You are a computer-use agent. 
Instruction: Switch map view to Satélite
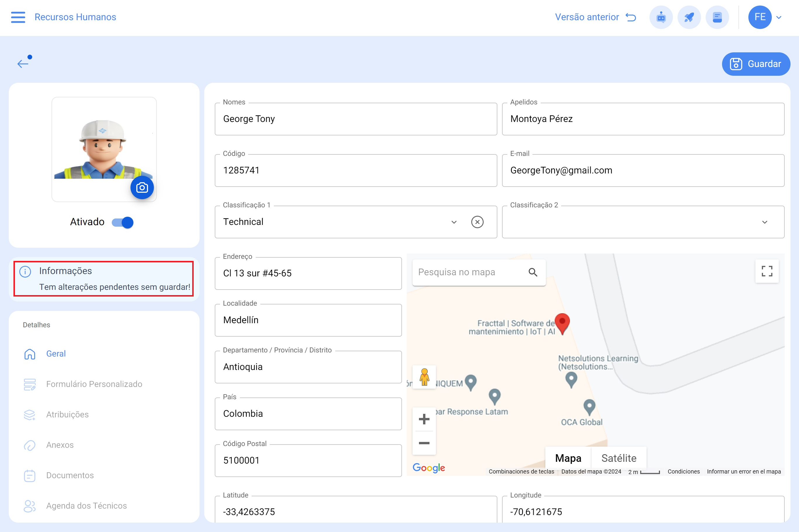point(618,458)
